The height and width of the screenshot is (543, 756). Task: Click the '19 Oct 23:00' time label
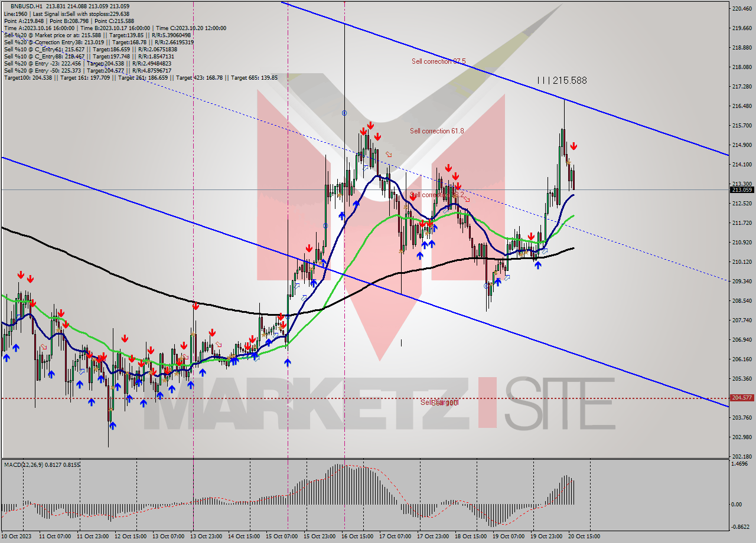click(x=546, y=537)
